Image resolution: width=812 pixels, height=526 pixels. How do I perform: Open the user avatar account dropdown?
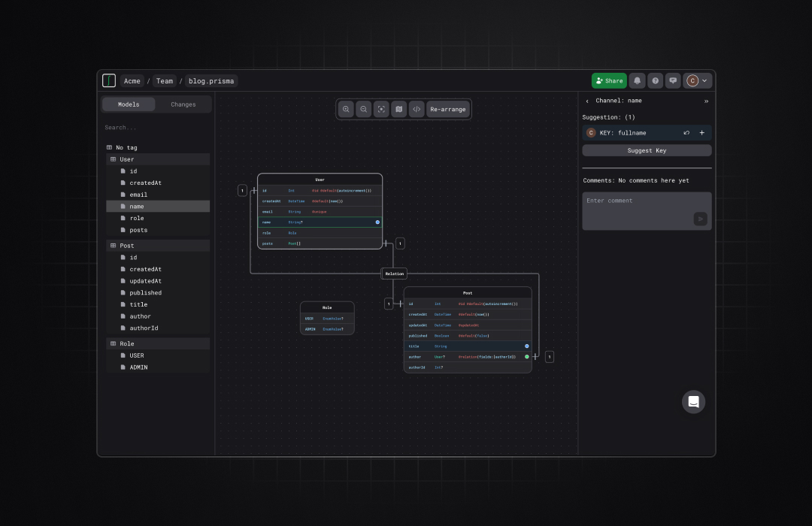point(697,80)
